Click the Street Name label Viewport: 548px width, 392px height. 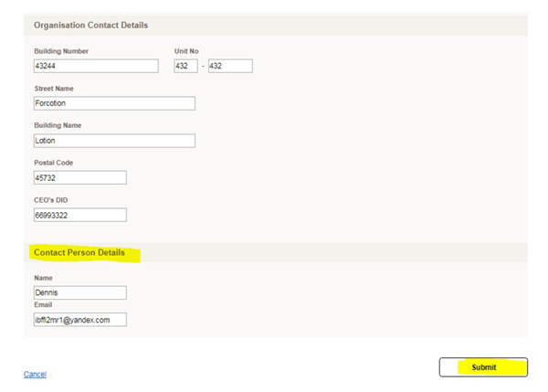pyautogui.click(x=54, y=89)
